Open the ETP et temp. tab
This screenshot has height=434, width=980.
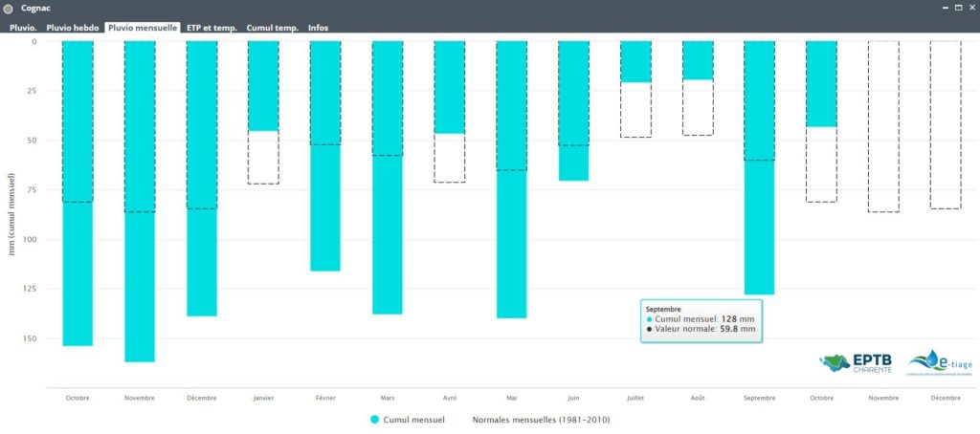pyautogui.click(x=212, y=28)
